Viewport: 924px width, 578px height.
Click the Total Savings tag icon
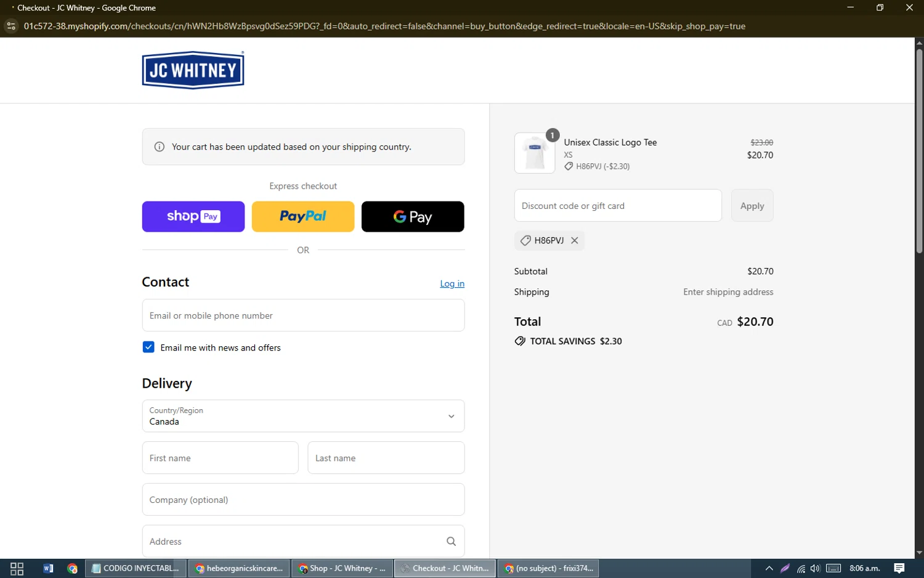520,341
